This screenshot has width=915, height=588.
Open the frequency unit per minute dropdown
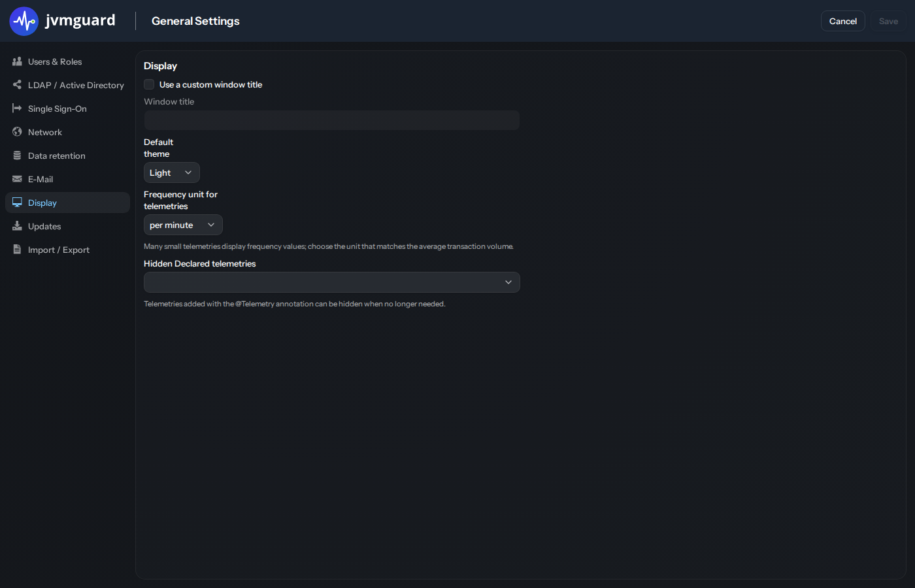[x=183, y=225]
